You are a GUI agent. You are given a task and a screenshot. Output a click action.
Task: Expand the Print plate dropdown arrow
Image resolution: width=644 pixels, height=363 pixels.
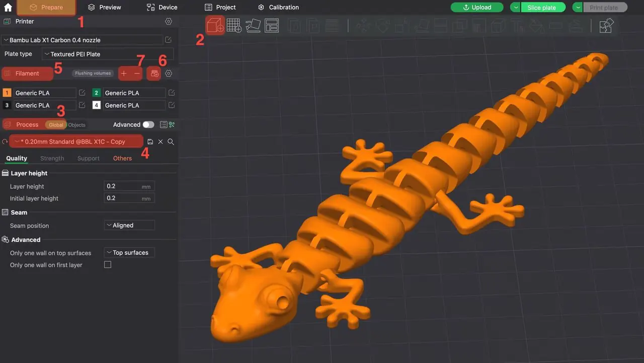coord(578,8)
